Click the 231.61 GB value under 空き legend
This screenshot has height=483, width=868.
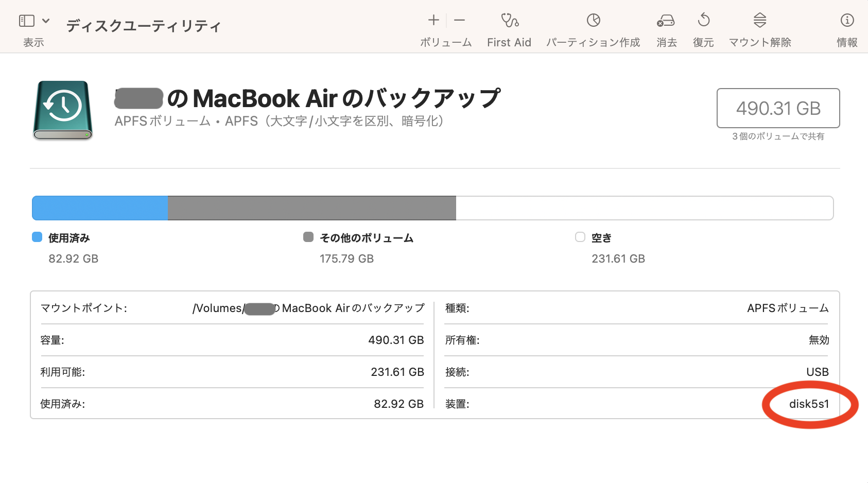point(618,258)
